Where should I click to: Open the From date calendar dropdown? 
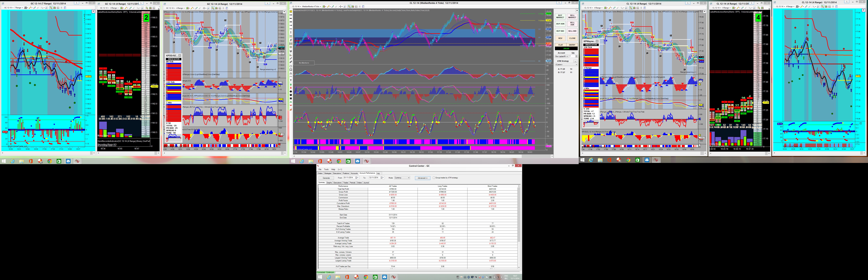coord(357,178)
